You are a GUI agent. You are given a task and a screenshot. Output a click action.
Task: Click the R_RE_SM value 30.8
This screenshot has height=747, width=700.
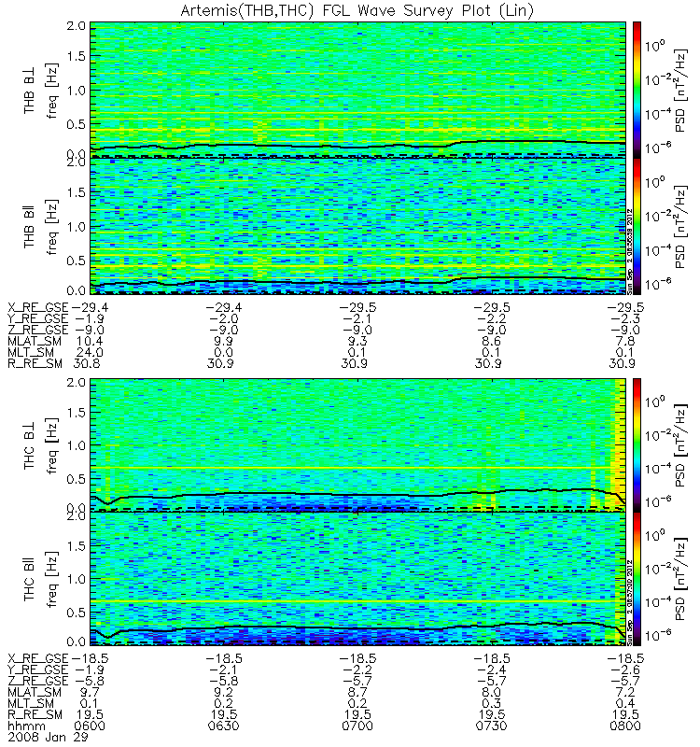pyautogui.click(x=89, y=364)
